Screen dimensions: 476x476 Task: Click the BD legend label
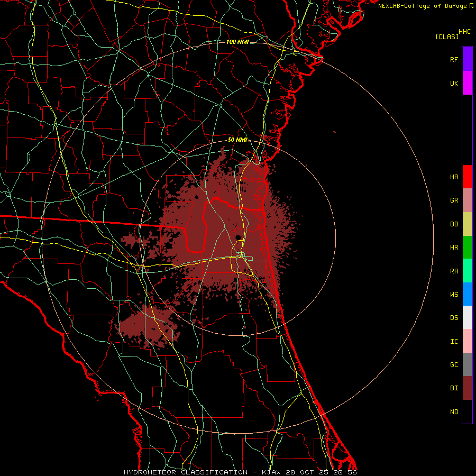point(454,224)
